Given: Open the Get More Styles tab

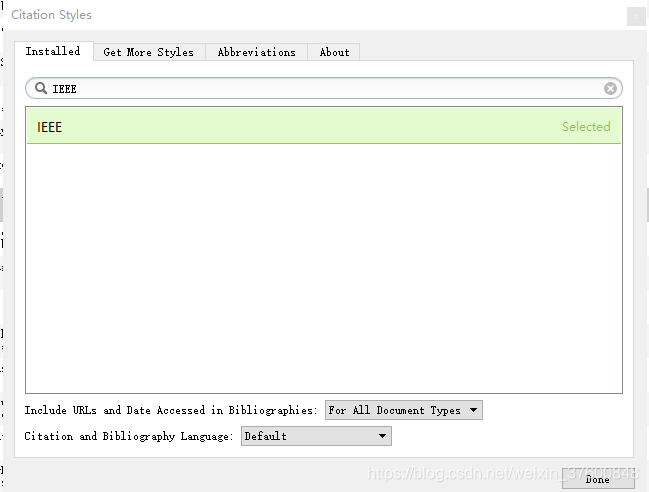Looking at the screenshot, I should click(x=149, y=52).
